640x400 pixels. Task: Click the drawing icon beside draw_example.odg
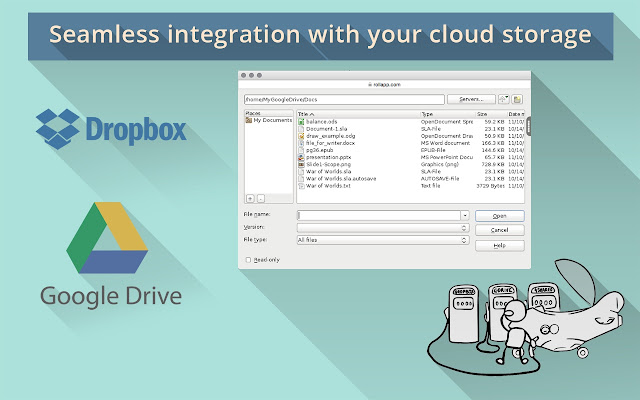[x=301, y=136]
